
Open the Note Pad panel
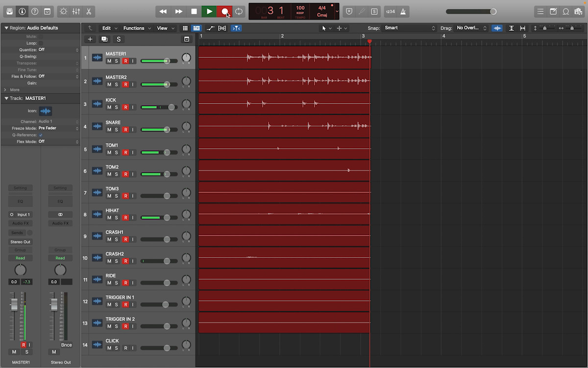(x=553, y=11)
